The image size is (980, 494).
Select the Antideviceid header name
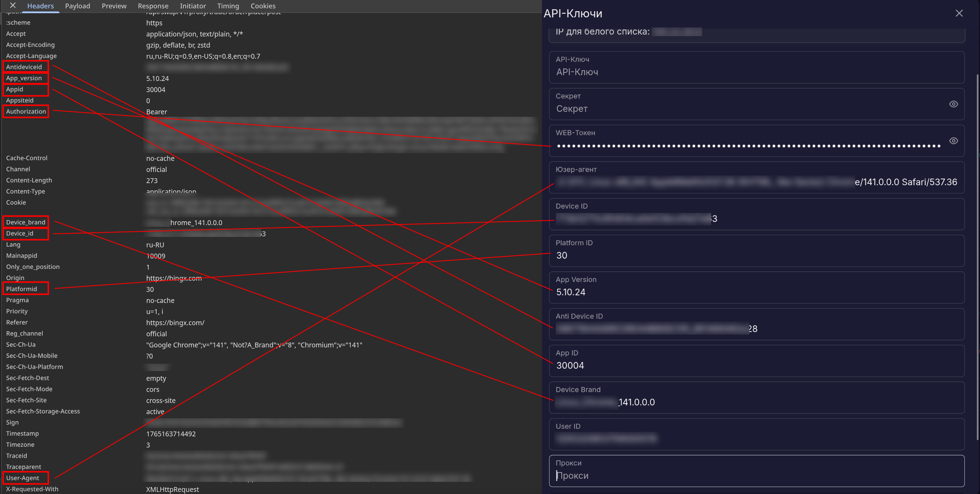[24, 67]
